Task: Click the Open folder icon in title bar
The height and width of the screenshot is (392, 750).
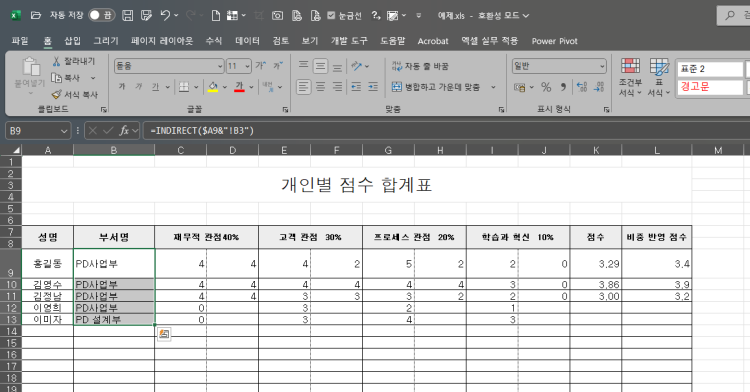Action: point(36,16)
